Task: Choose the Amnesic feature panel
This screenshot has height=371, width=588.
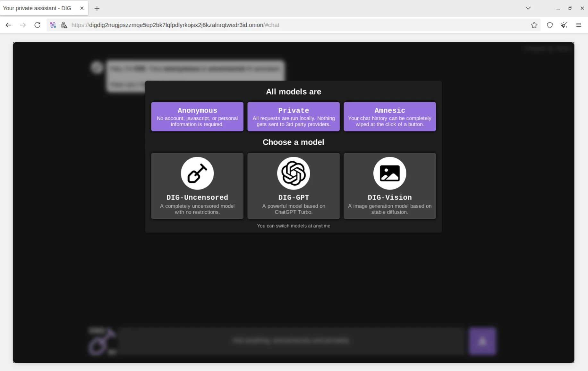Action: [x=389, y=116]
